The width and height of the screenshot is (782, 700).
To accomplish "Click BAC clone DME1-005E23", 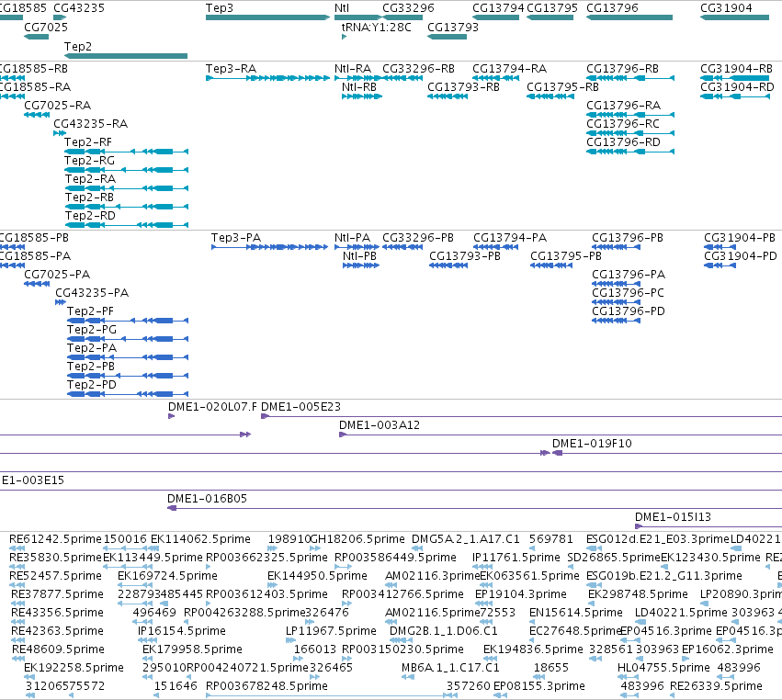I will (x=300, y=407).
